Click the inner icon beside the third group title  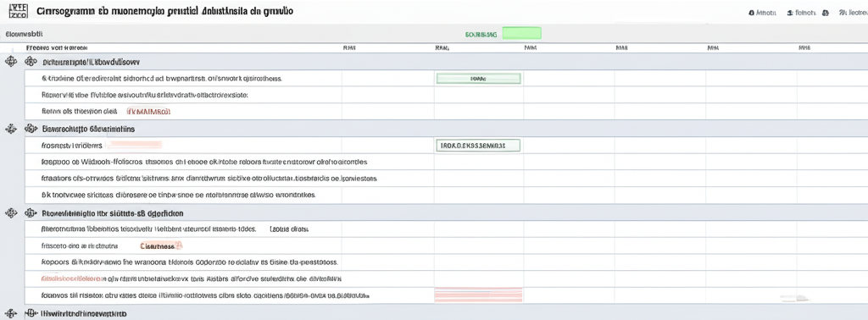click(x=31, y=212)
